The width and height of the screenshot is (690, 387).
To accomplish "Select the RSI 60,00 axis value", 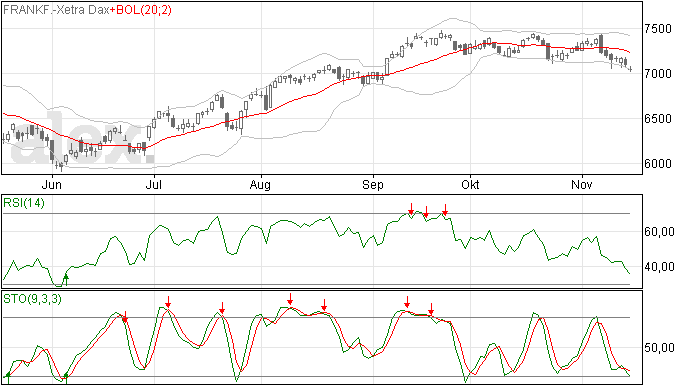I will (659, 232).
